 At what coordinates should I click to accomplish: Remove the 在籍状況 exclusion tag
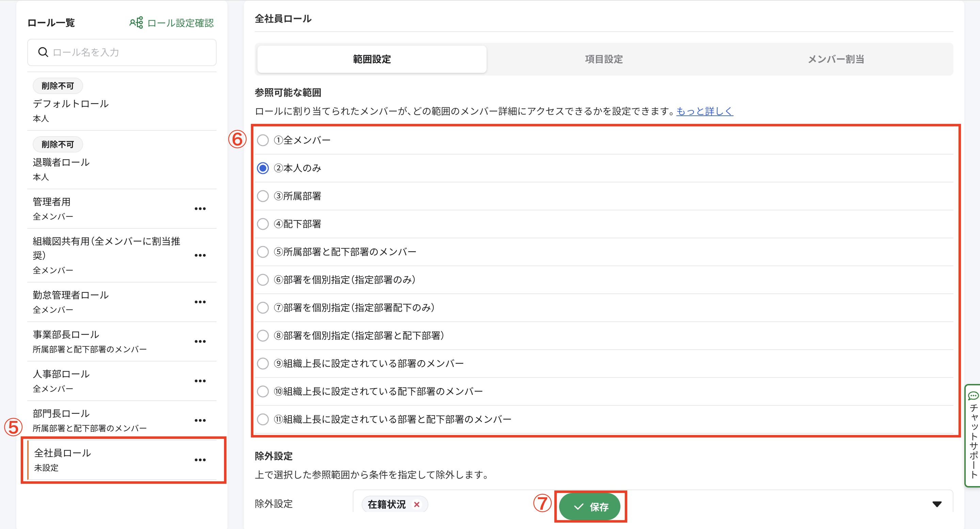click(417, 504)
